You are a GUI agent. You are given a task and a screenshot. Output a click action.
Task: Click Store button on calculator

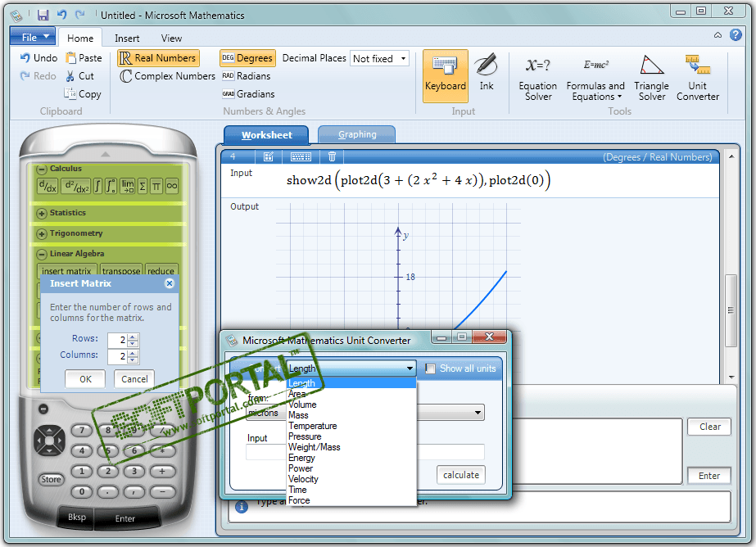(x=51, y=480)
